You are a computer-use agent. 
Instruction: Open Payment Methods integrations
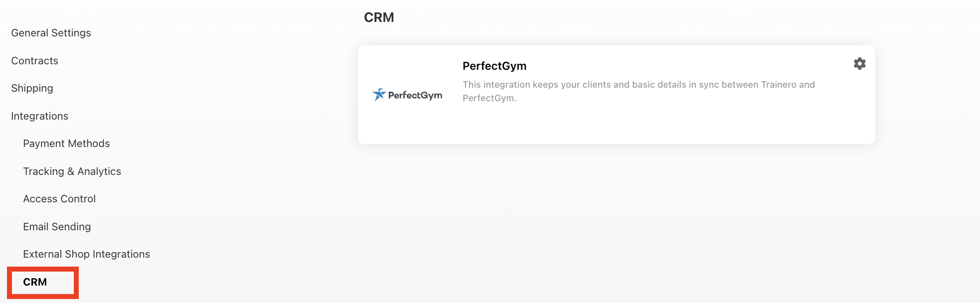coord(66,144)
